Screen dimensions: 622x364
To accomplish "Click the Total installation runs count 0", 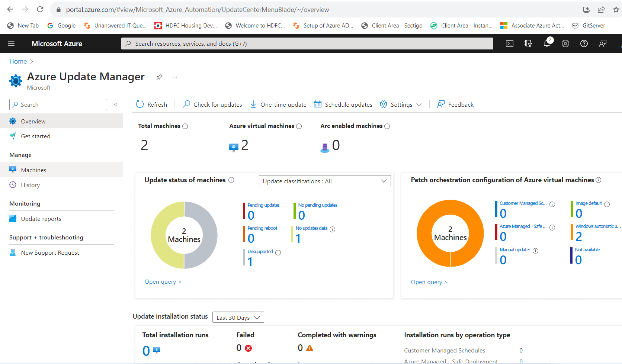I will pyautogui.click(x=146, y=351).
